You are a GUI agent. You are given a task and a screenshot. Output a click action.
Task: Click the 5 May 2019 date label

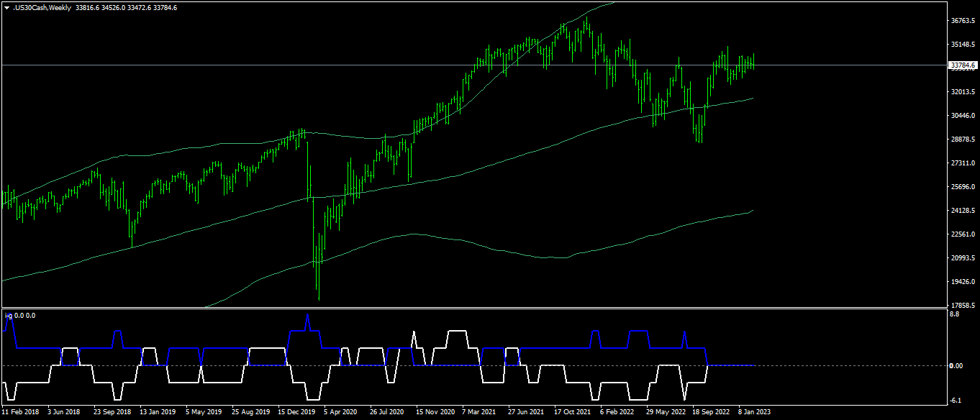[x=203, y=413]
